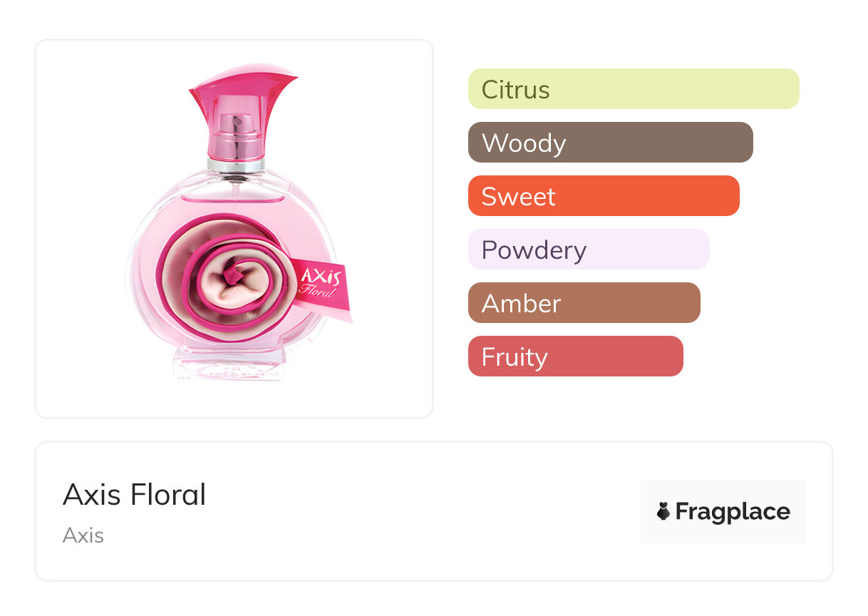Click the brown Amber accord bar

(x=584, y=303)
